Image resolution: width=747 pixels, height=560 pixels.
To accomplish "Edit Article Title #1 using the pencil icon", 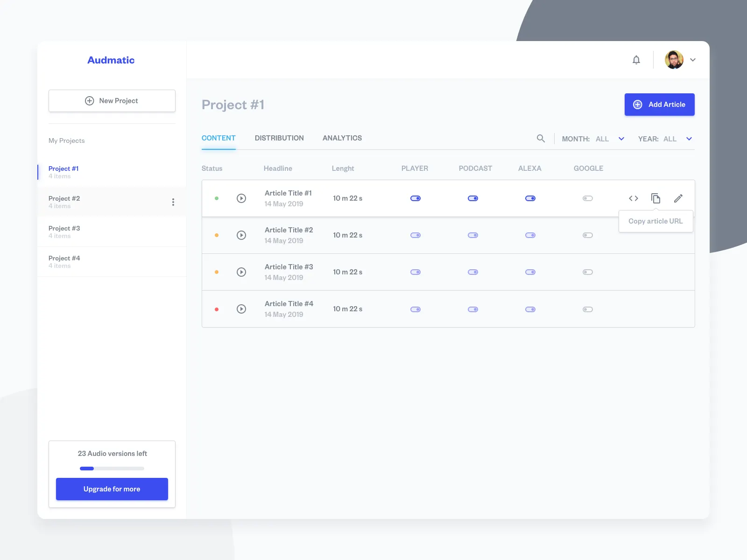I will click(x=678, y=198).
